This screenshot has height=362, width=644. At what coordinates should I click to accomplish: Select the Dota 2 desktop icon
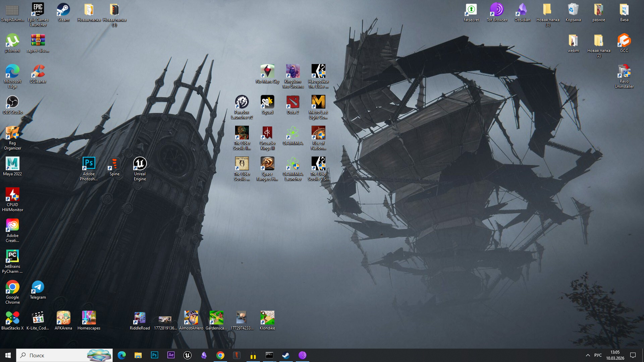(293, 103)
